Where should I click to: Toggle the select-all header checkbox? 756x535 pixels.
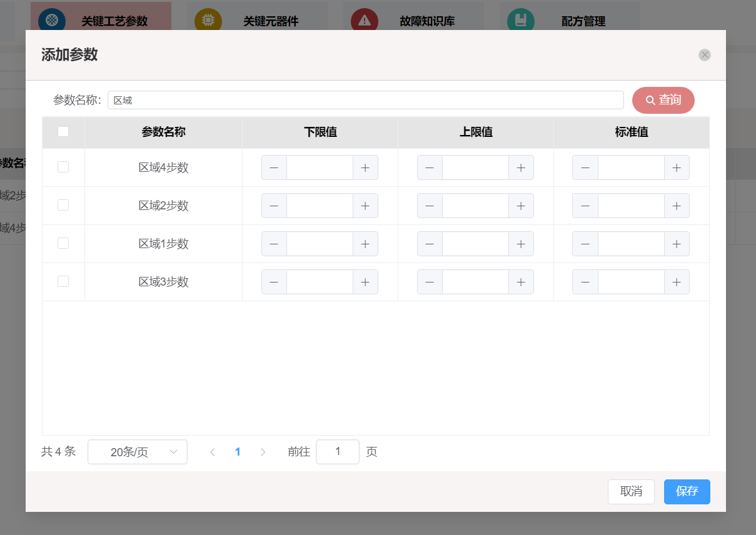pyautogui.click(x=63, y=132)
